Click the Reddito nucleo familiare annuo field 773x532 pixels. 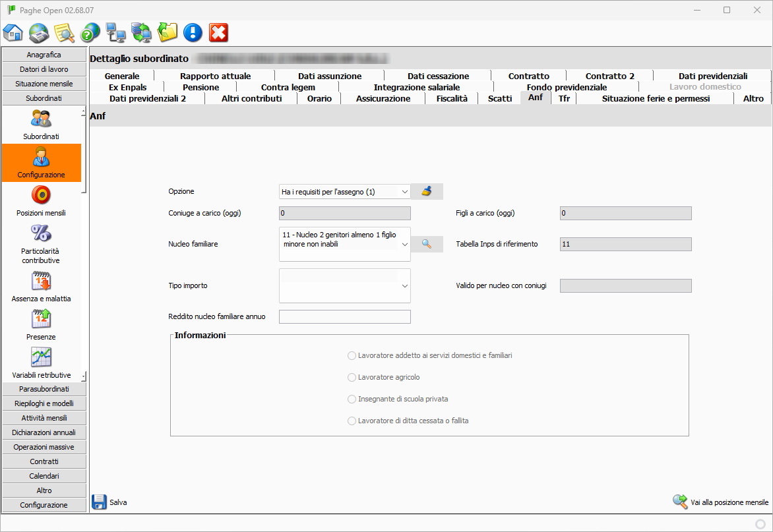tap(344, 317)
